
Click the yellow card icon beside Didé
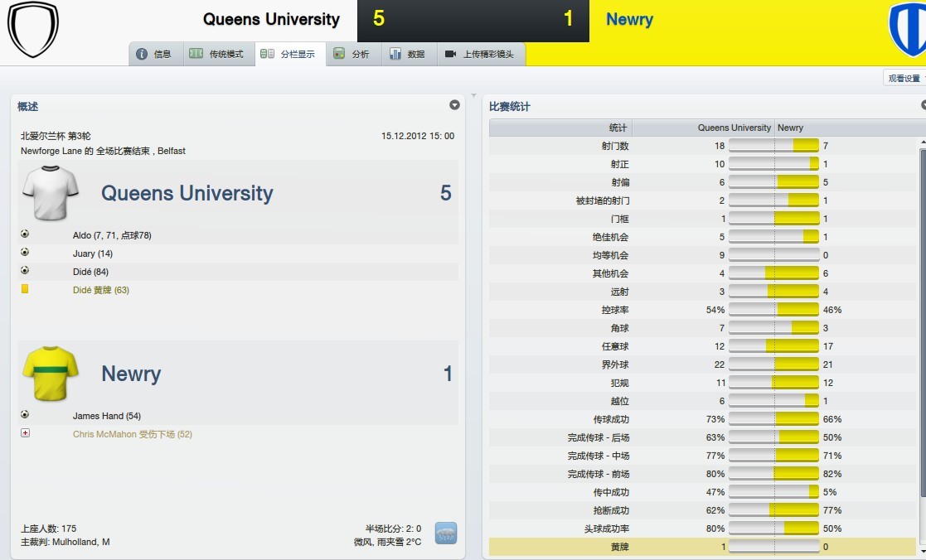(25, 289)
